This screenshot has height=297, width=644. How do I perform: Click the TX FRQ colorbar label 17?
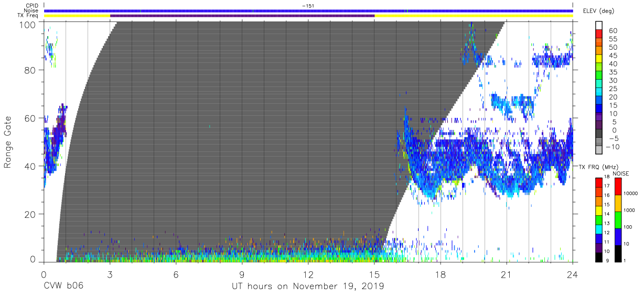[x=607, y=186]
